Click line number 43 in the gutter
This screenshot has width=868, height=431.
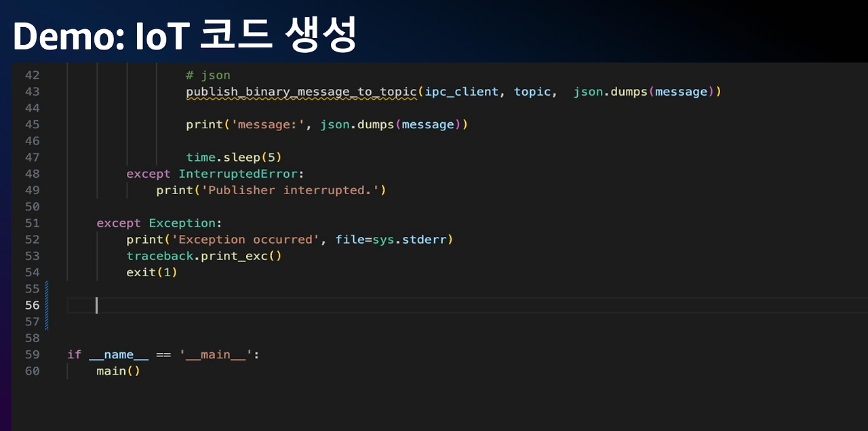32,92
